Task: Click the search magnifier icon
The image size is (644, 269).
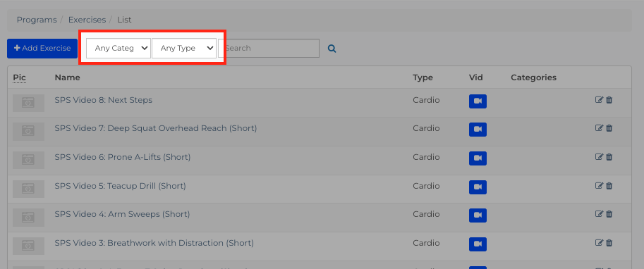Action: (332, 49)
